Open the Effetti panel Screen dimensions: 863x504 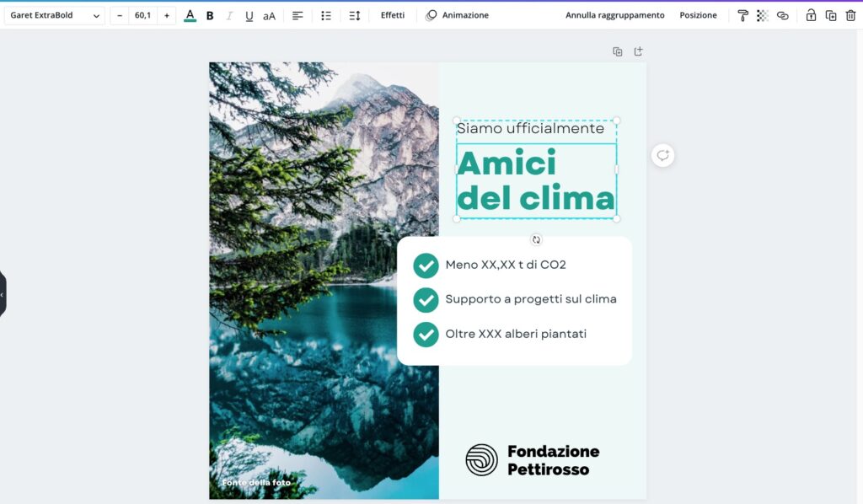pyautogui.click(x=393, y=15)
